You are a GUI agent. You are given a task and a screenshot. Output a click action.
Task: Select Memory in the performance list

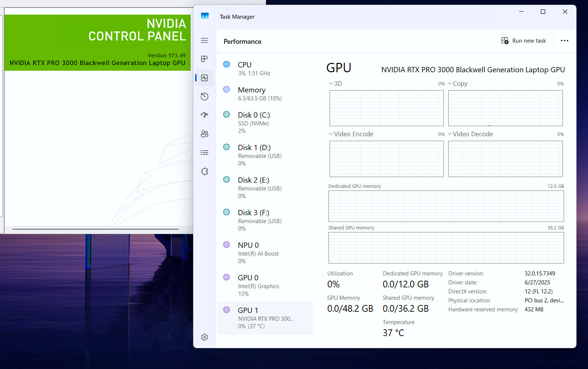point(266,94)
